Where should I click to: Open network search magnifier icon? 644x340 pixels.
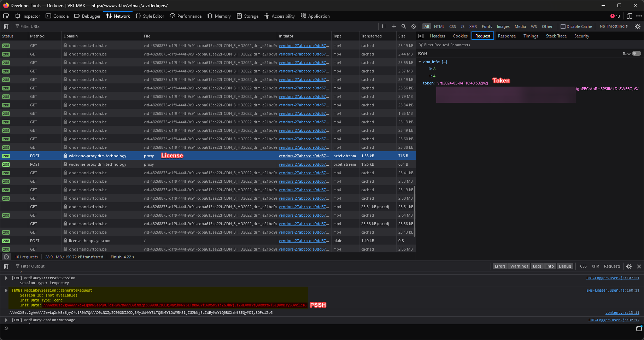[x=404, y=27]
